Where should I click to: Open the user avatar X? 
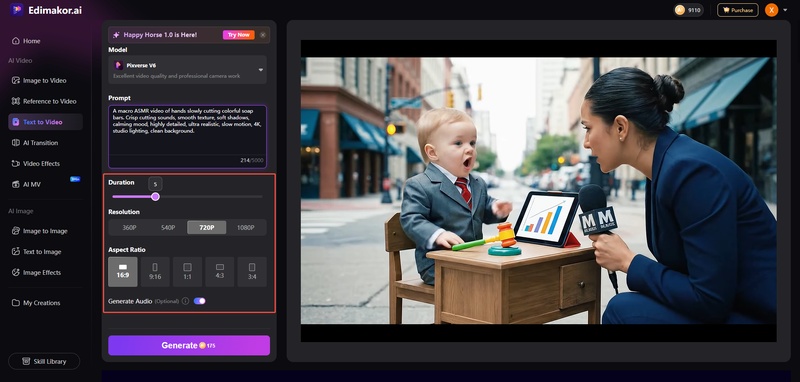coord(771,10)
